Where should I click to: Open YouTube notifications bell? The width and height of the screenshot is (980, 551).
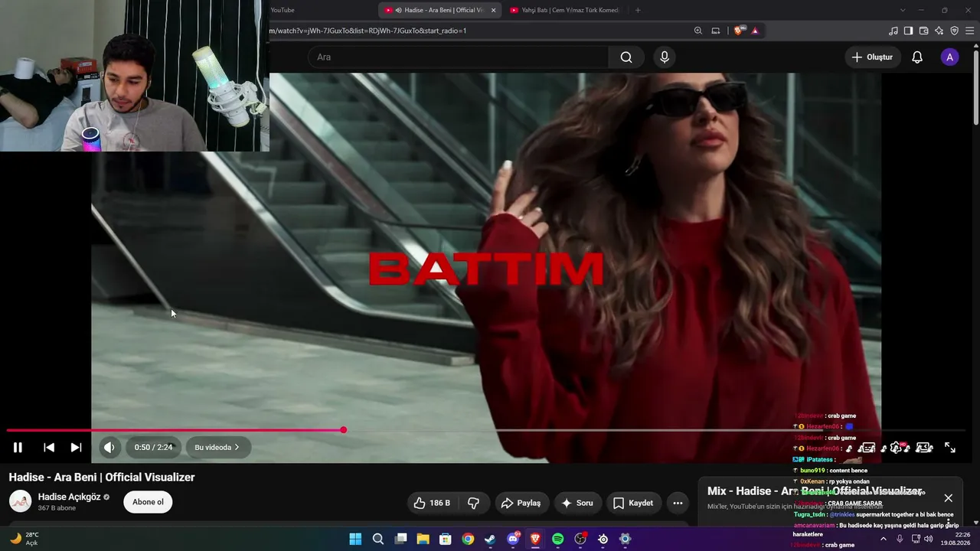(x=917, y=57)
